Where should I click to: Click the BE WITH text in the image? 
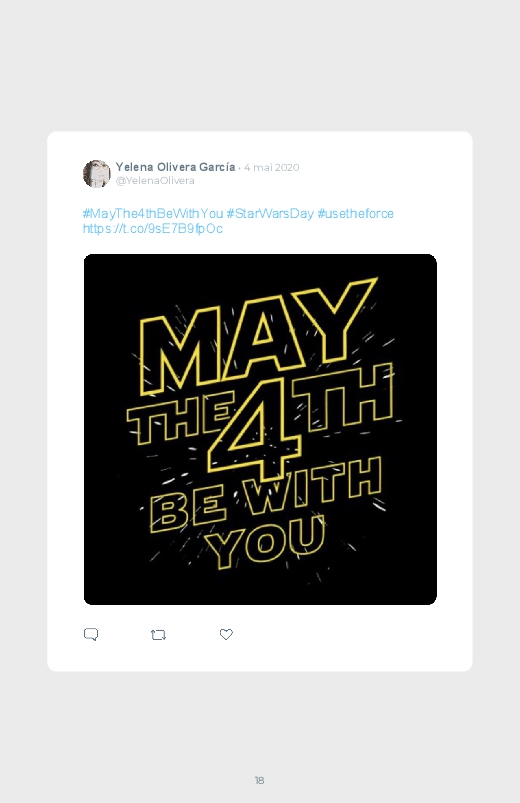[x=265, y=495]
